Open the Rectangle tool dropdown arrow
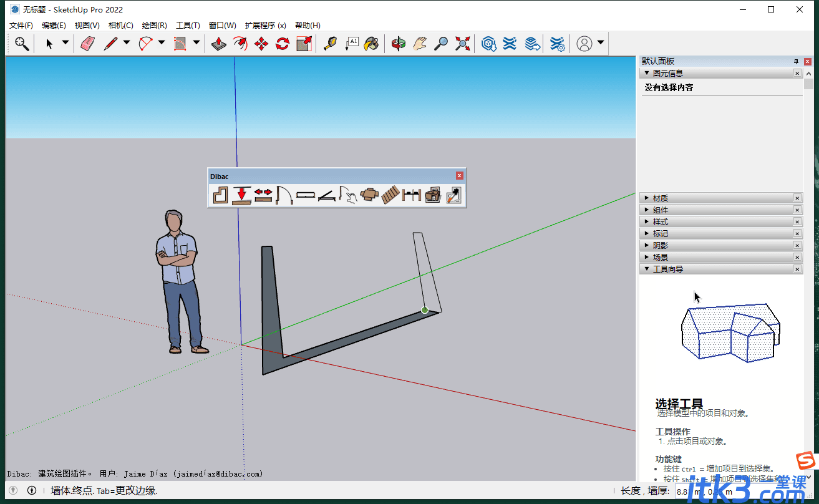 pos(196,43)
